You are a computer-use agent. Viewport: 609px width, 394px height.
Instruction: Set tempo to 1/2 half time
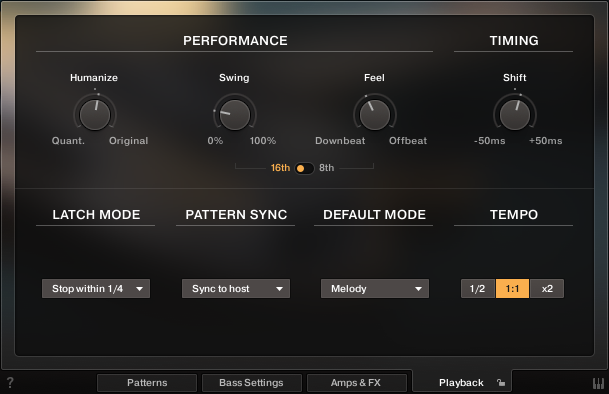(478, 289)
